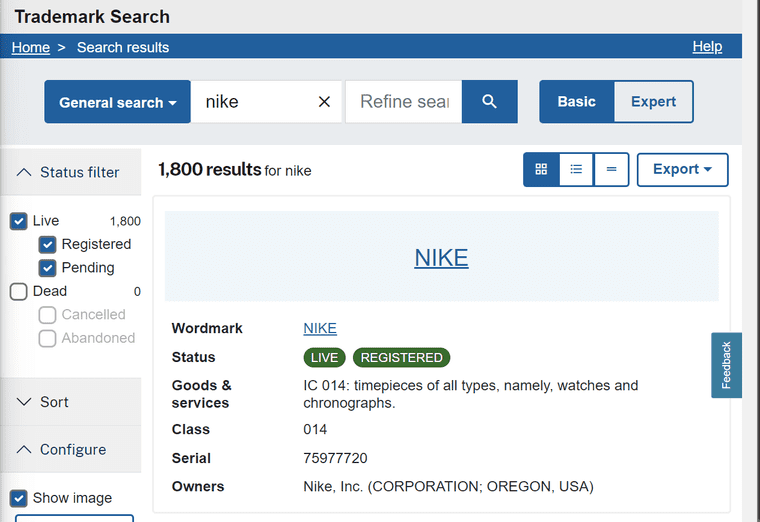Toggle the Show image checkbox
Screen dimensions: 760x522
click(18, 498)
